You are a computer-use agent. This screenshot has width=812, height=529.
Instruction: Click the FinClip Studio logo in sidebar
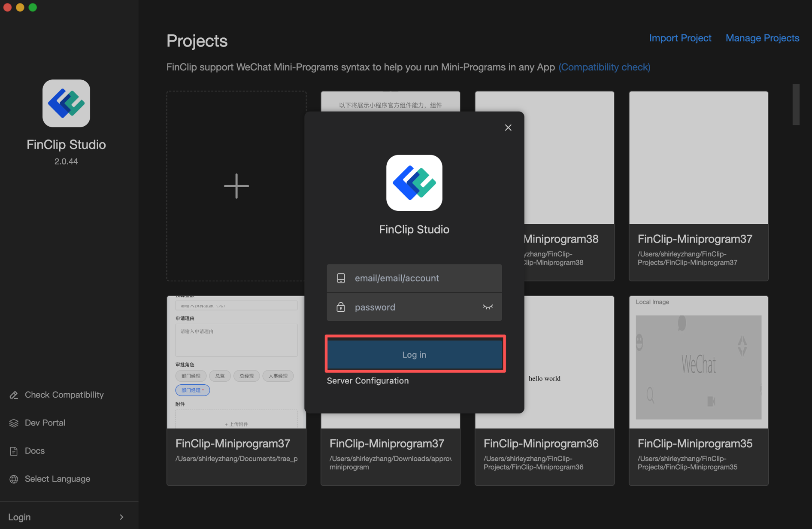pyautogui.click(x=66, y=103)
